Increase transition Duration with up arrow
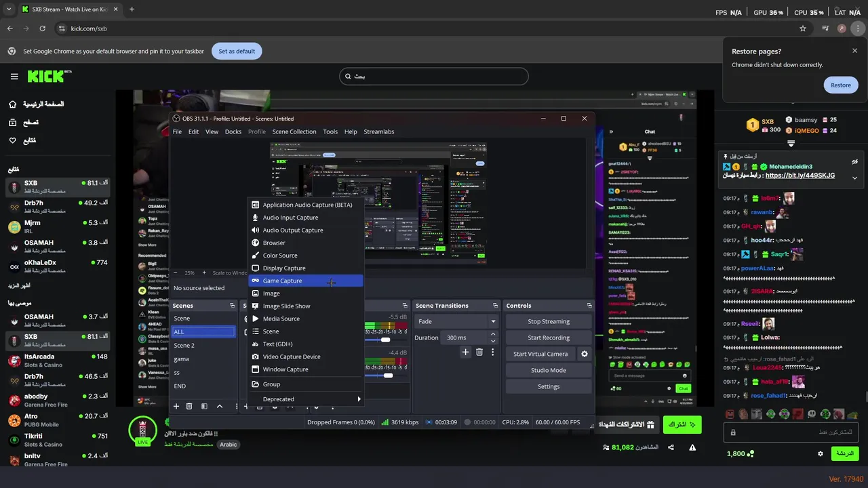This screenshot has height=488, width=868. pyautogui.click(x=493, y=334)
